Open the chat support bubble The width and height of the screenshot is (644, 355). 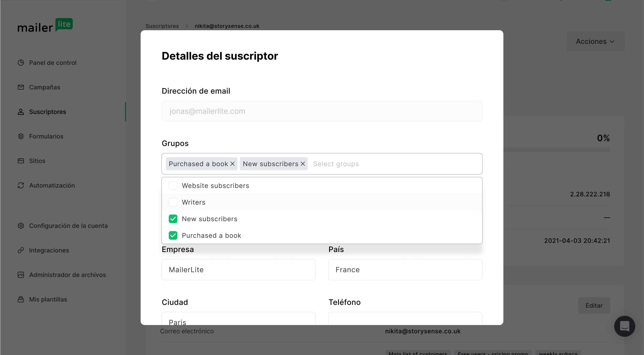[624, 326]
